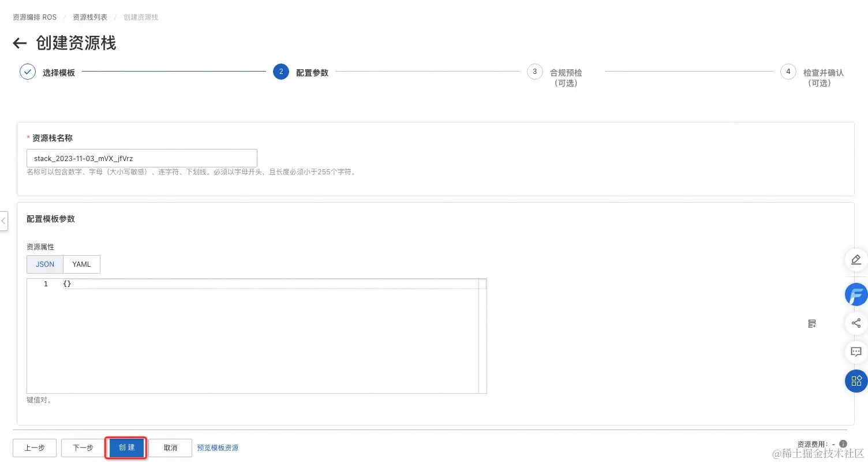
Task: Click the format document icon beside the editor
Action: click(812, 324)
